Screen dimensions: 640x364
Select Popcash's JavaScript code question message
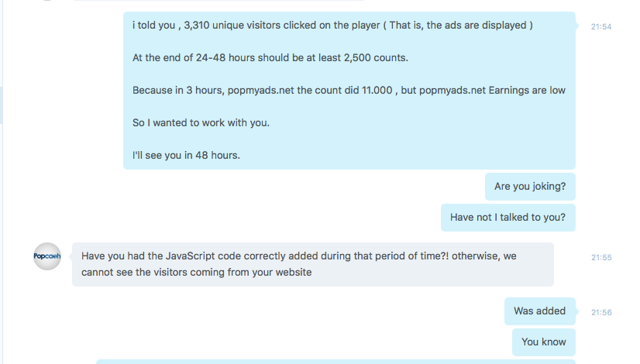(x=313, y=264)
